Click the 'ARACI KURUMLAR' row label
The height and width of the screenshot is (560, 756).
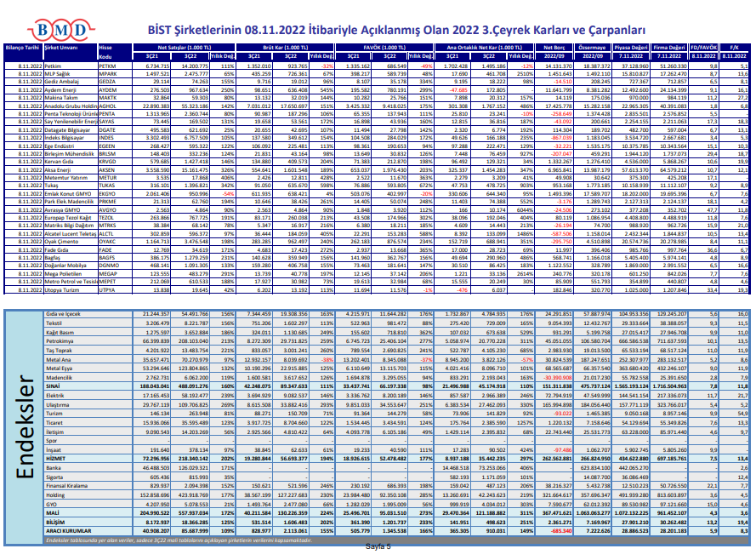(69, 530)
